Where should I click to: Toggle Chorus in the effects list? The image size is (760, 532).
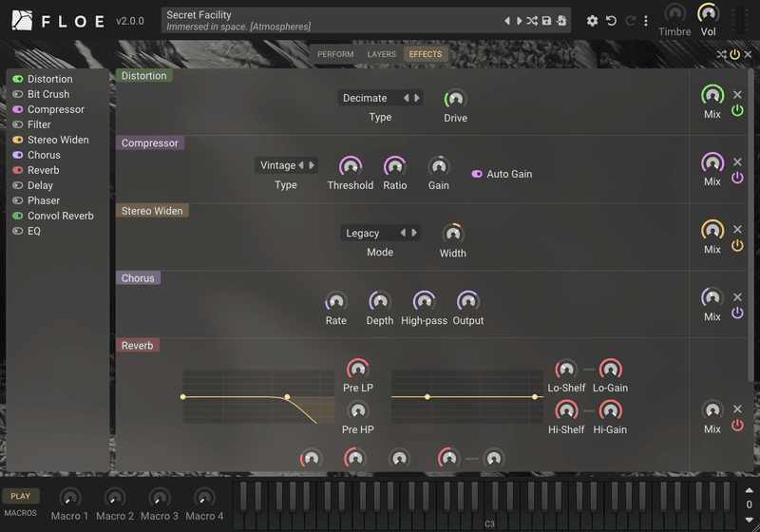pos(17,155)
